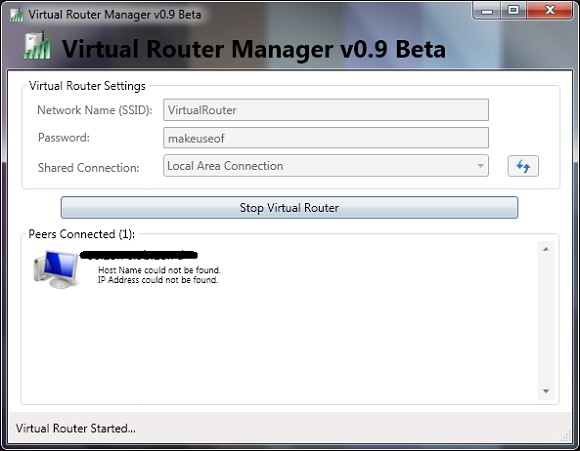Maximize the Virtual Router Manager window
580x451 pixels.
[513, 11]
